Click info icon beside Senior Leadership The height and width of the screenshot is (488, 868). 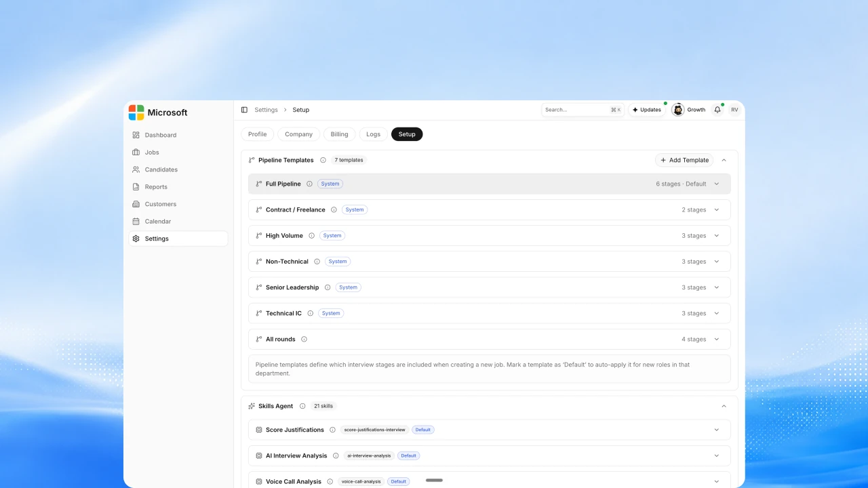[328, 287]
